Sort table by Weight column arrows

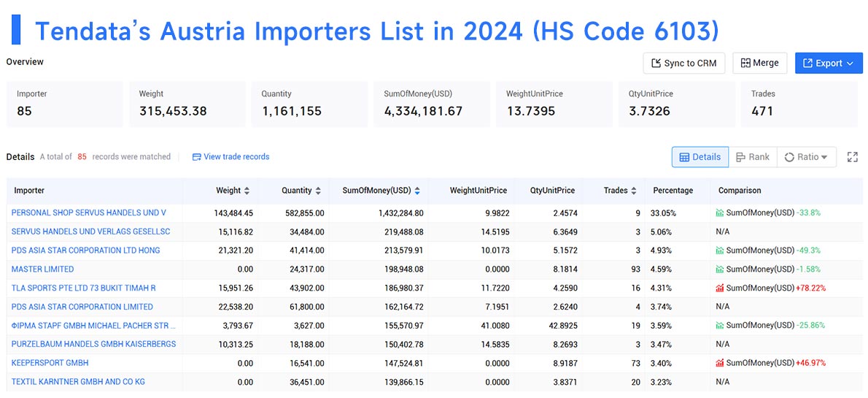click(247, 191)
